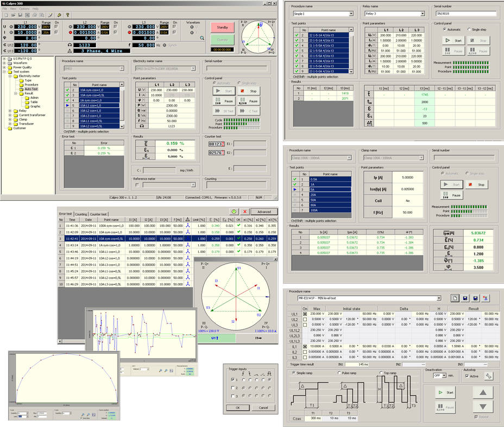Click the Serial number field containing SN19018

click(x=466, y=14)
